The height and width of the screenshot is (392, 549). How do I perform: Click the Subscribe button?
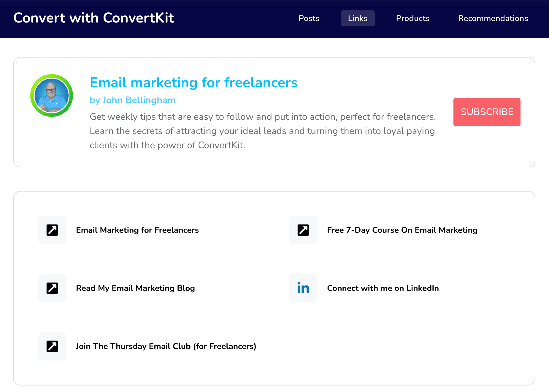[487, 112]
